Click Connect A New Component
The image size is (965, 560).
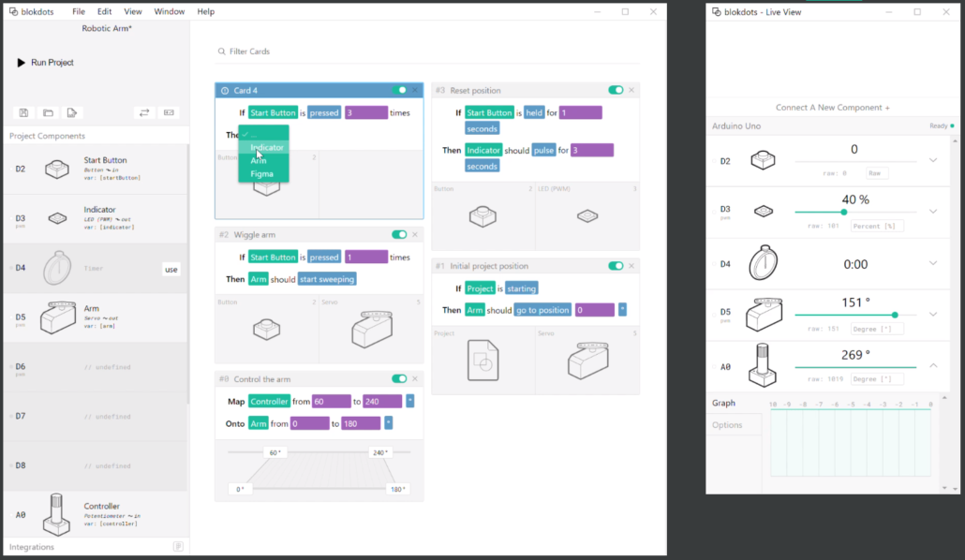point(832,108)
